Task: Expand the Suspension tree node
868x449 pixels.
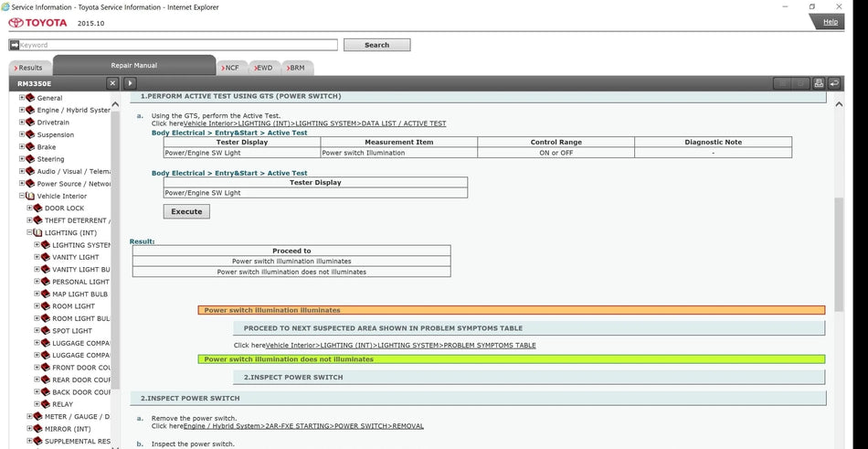Action: click(21, 134)
